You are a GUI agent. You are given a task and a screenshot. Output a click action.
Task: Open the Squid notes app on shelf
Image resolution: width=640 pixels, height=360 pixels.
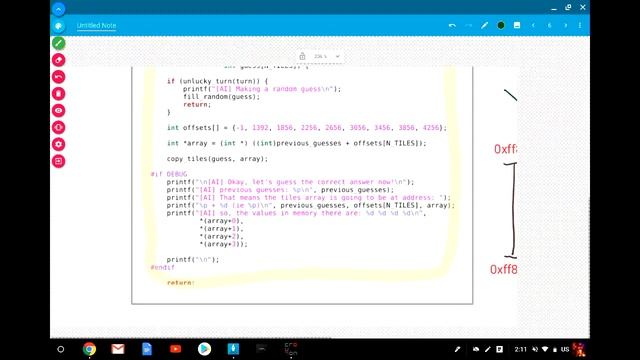pos(233,349)
